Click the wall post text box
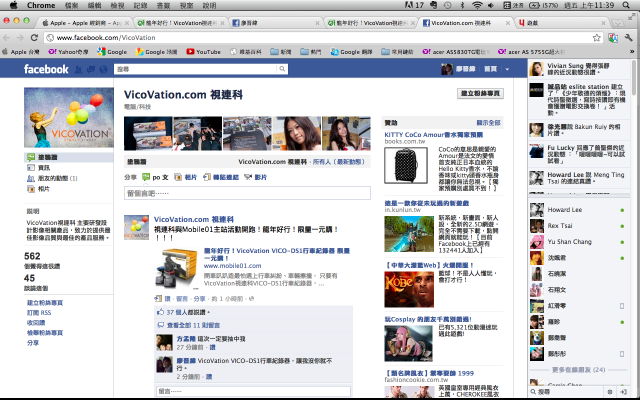The image size is (640, 400). tap(247, 193)
